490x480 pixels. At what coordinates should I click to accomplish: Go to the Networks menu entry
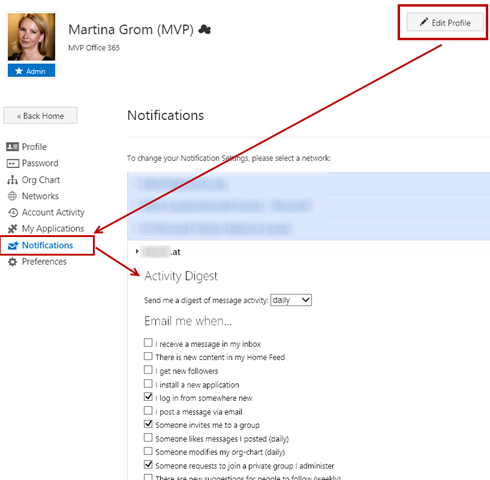point(40,196)
